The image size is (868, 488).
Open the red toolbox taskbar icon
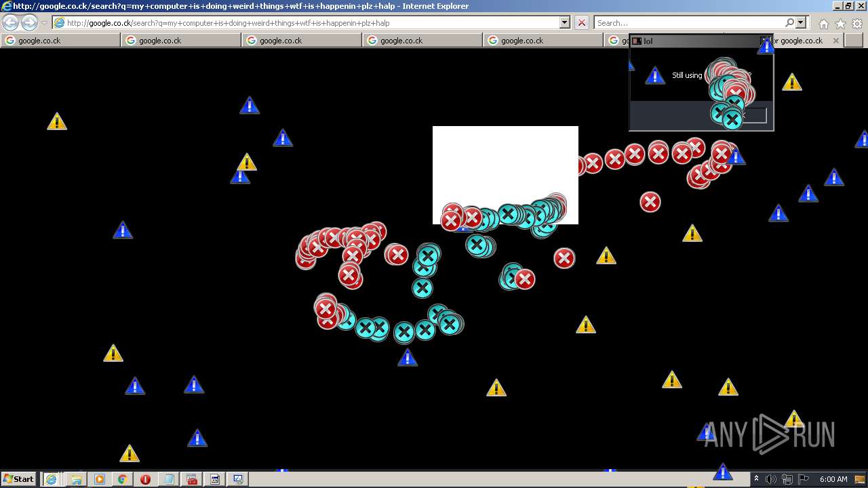(192, 479)
